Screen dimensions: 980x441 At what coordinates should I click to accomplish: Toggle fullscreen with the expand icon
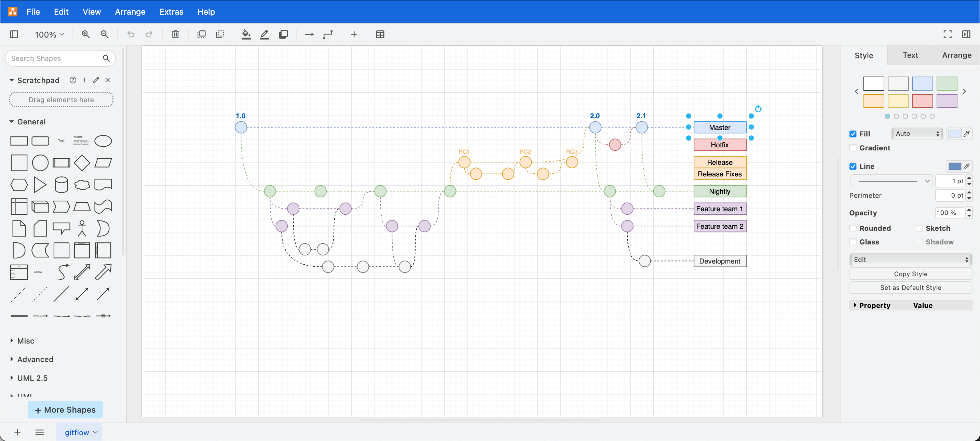coord(947,34)
